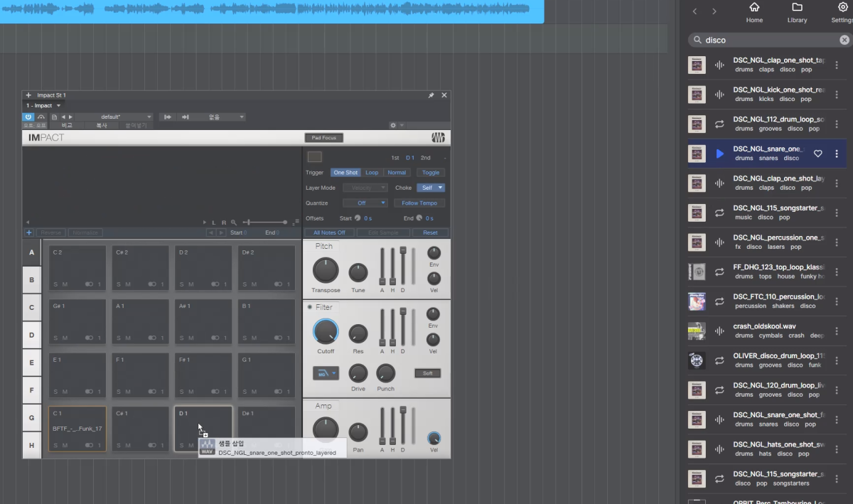
Task: Open the Choke Self dropdown
Action: pyautogui.click(x=431, y=188)
